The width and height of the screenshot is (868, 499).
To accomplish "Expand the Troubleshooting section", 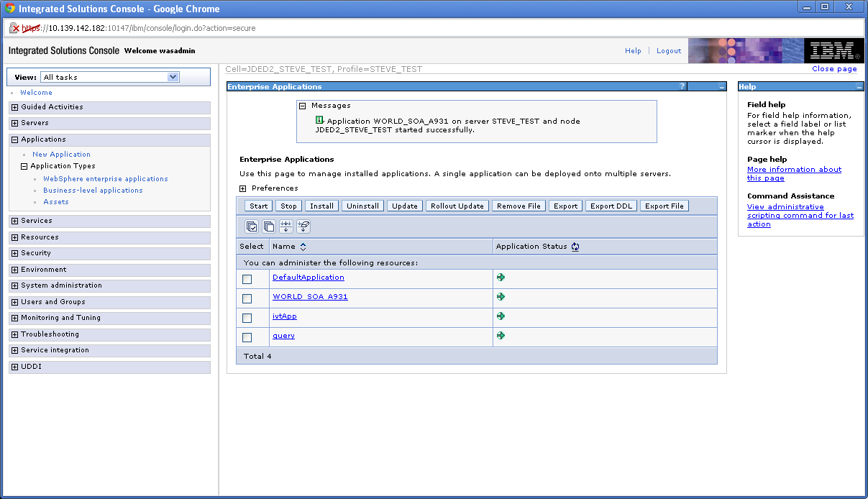I will [x=14, y=334].
